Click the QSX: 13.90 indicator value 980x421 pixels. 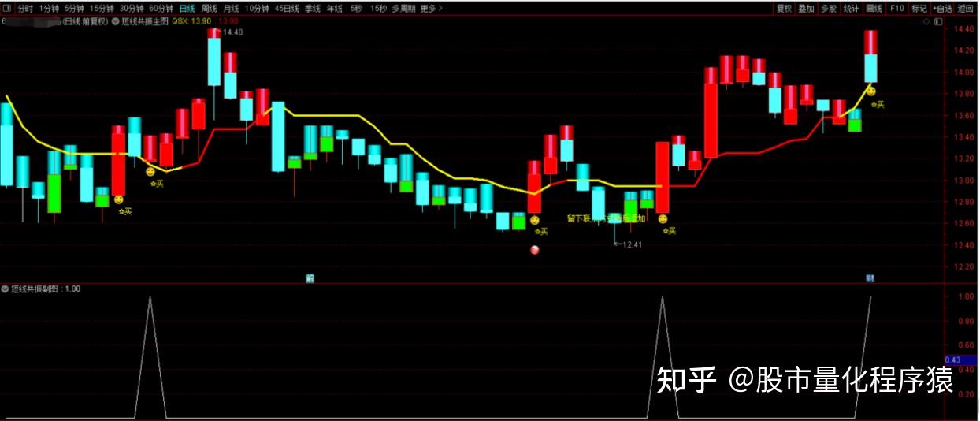(x=193, y=21)
